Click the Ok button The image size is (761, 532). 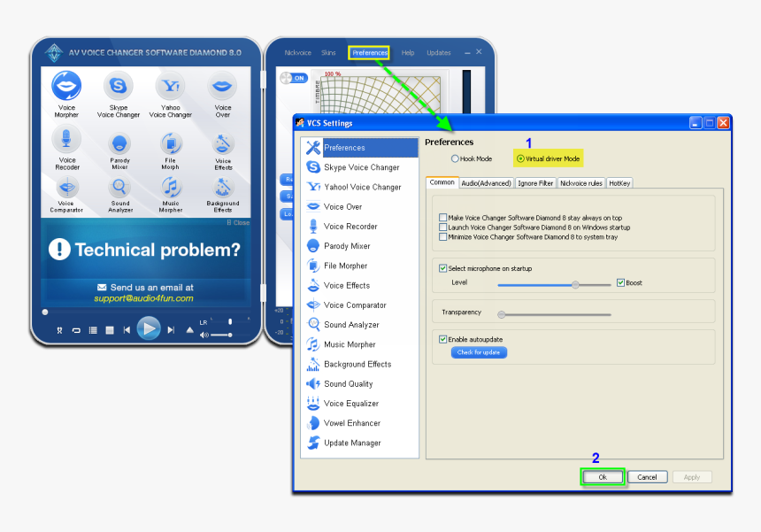pos(603,477)
